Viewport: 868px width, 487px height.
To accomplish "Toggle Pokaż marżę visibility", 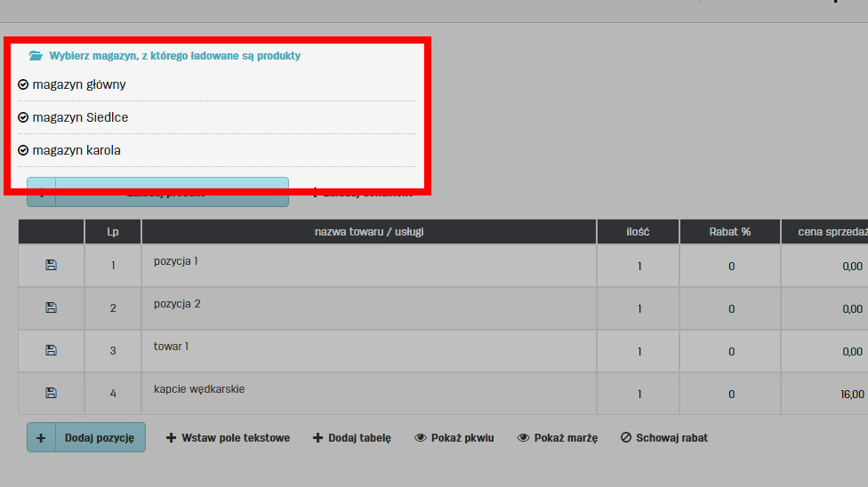I will (558, 437).
